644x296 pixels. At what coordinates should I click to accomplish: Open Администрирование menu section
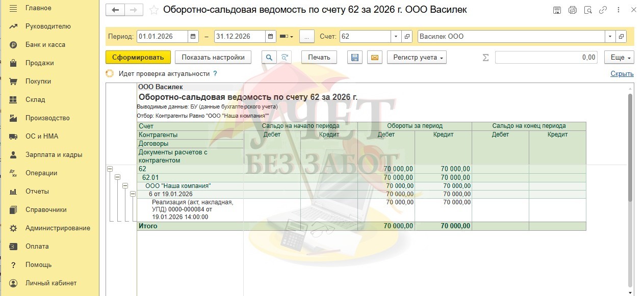58,228
